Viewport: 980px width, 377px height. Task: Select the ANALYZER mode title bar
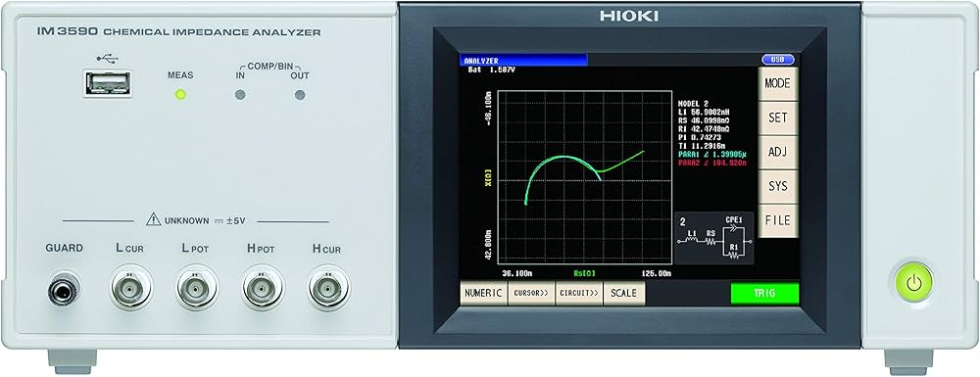coord(523,60)
